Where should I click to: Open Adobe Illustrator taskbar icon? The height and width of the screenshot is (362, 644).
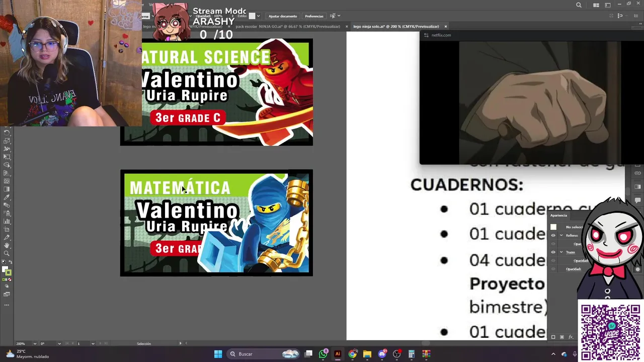pyautogui.click(x=338, y=354)
